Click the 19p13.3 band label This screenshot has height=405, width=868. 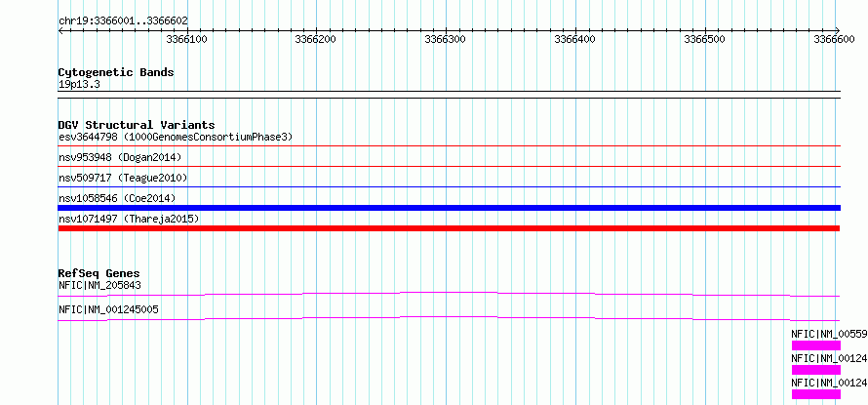79,85
